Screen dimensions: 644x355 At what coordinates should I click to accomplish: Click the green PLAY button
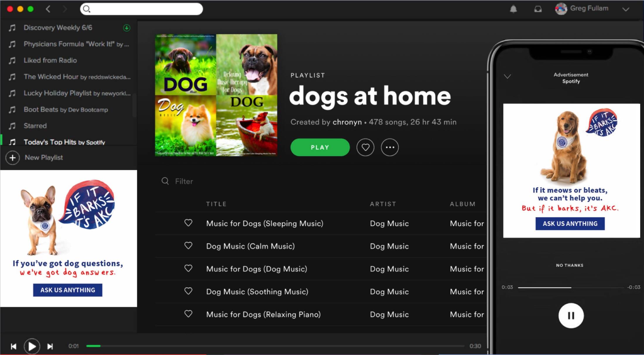pyautogui.click(x=320, y=147)
